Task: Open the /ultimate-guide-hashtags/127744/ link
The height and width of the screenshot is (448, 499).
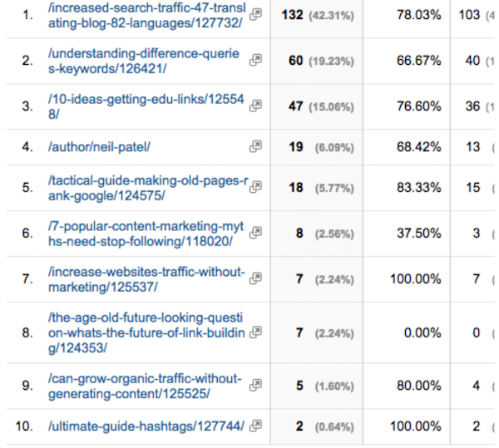Action: 146,426
